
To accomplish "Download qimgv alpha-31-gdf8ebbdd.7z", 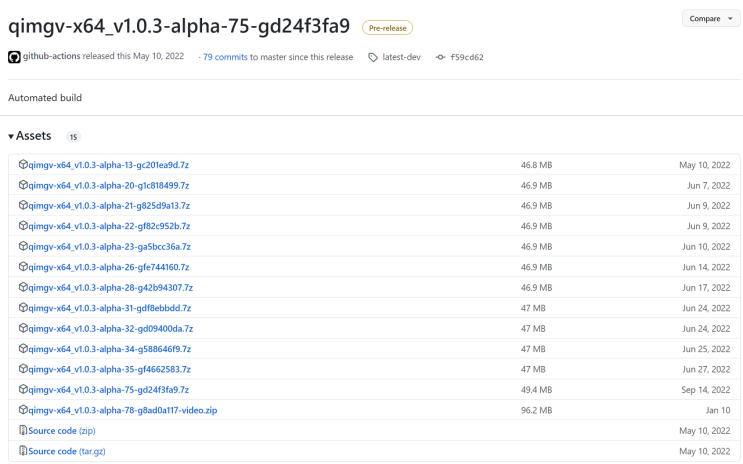I will pos(109,308).
